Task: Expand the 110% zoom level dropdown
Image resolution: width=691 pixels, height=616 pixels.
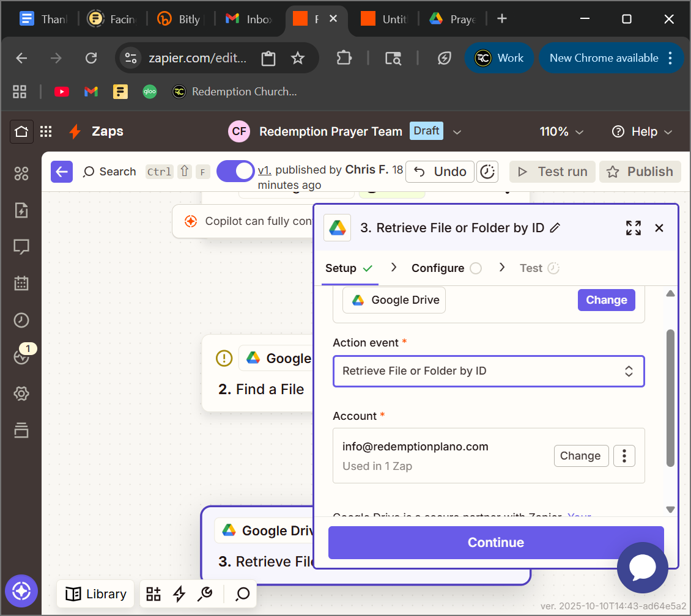Action: (561, 131)
